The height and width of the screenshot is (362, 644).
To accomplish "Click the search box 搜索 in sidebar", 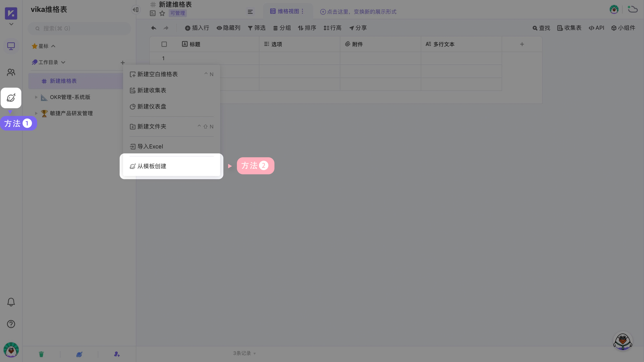I will click(80, 29).
